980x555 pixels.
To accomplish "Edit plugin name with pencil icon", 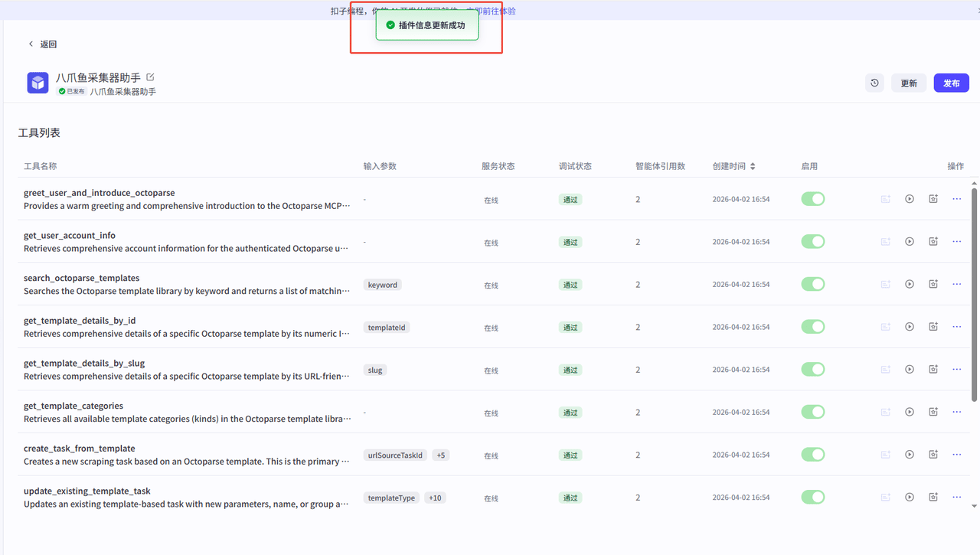I will 150,77.
